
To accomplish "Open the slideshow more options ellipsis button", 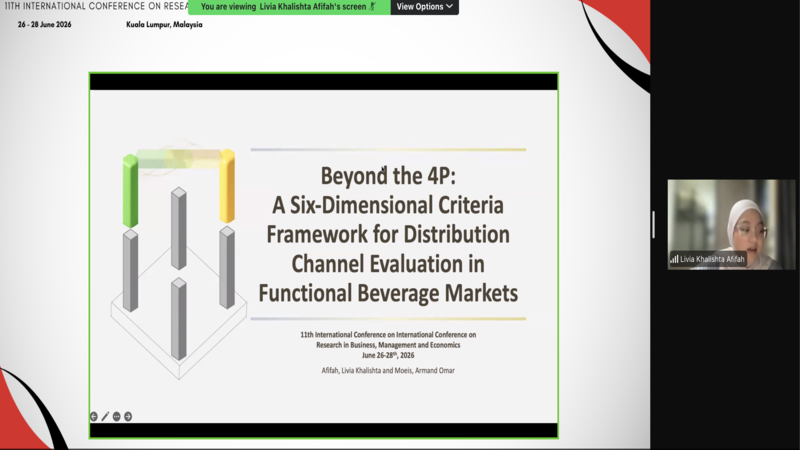I will [116, 416].
